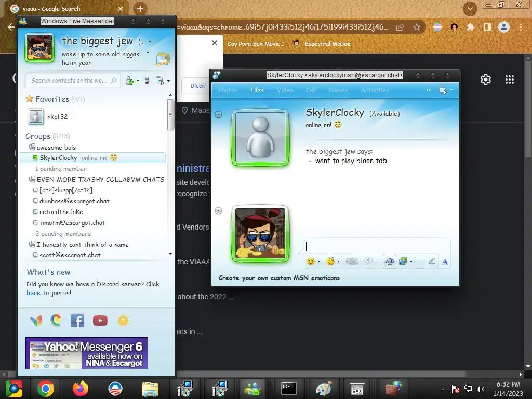Open the Video tab in chat window
The image size is (532, 399).
(x=285, y=90)
